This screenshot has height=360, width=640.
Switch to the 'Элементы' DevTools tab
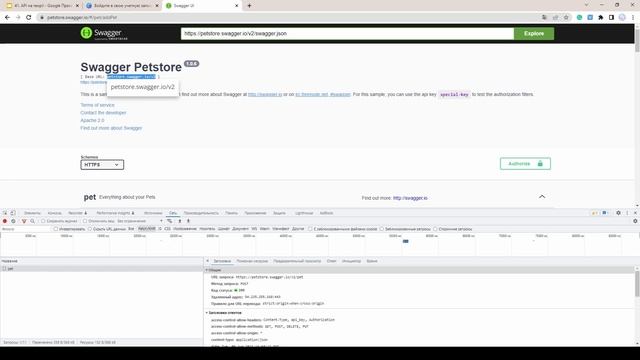click(x=32, y=213)
